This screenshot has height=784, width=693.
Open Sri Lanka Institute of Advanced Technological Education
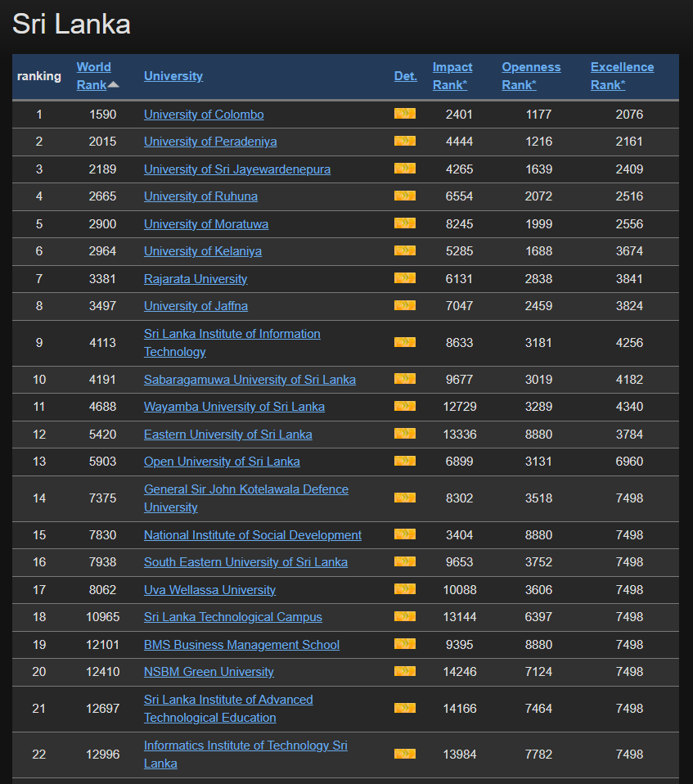(228, 709)
